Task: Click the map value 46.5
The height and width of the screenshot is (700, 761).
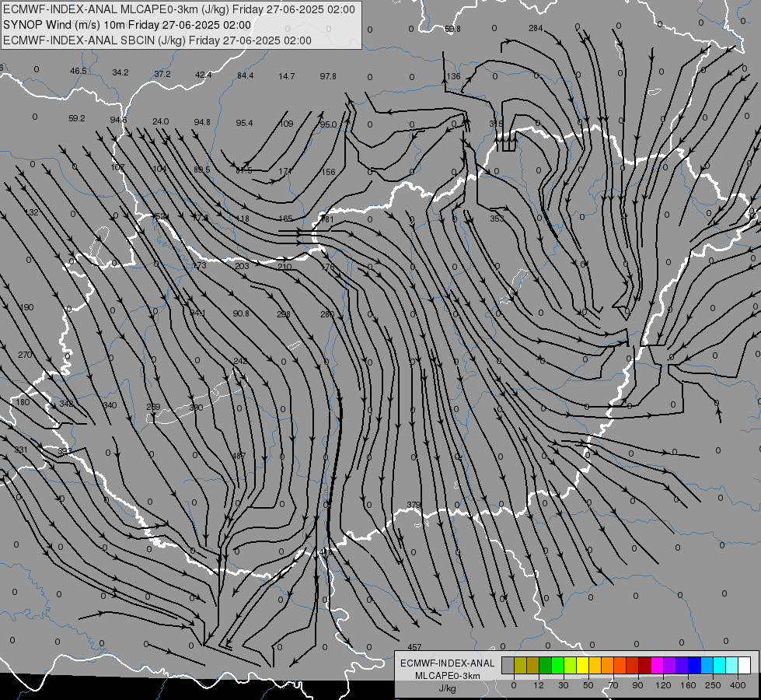Action: click(79, 71)
